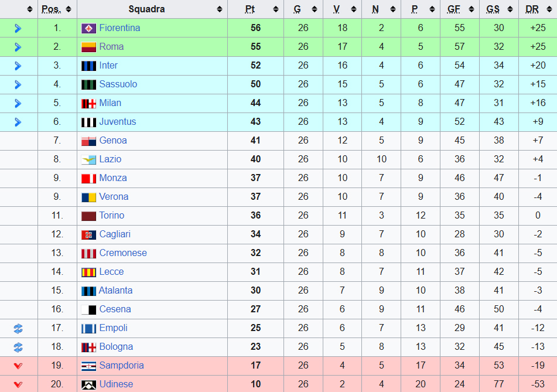Click the Lazio eagle flag icon
Viewport: 557px width, 392px height.
88,159
